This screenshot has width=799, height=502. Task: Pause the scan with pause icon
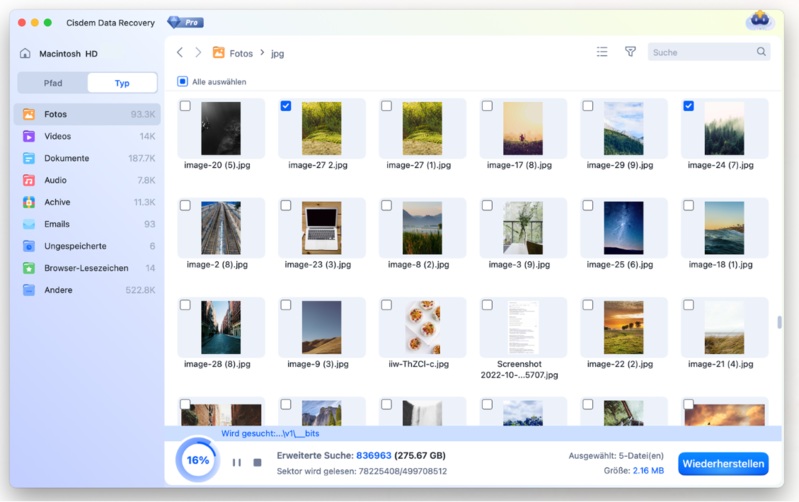click(x=237, y=462)
